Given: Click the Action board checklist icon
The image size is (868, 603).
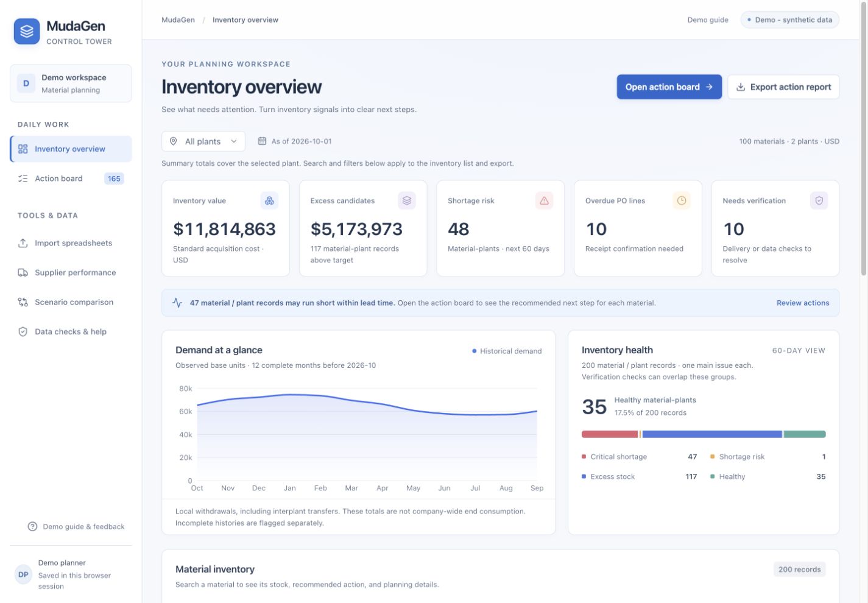Looking at the screenshot, I should (x=23, y=178).
